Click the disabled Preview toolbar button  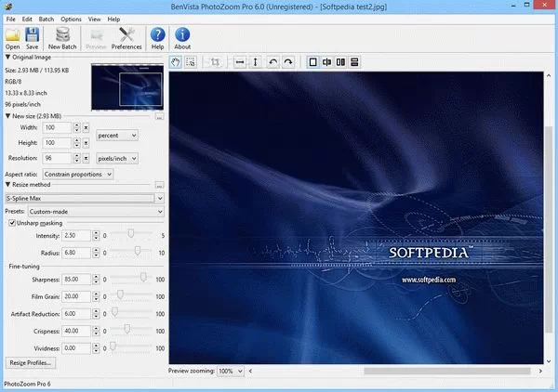96,38
